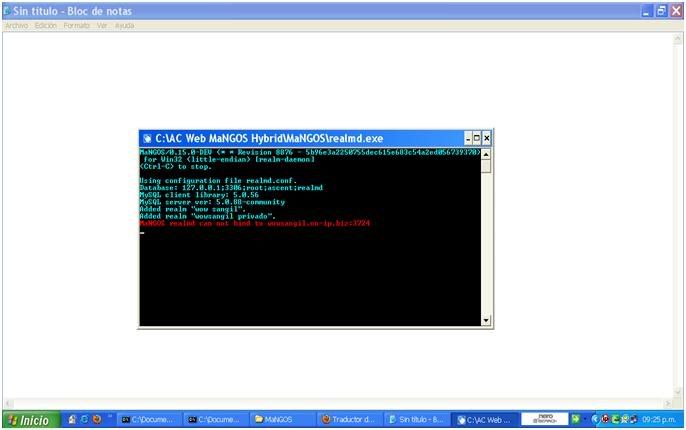This screenshot has height=430, width=686.
Task: Restore down the Bloc de notas window
Action: click(662, 11)
